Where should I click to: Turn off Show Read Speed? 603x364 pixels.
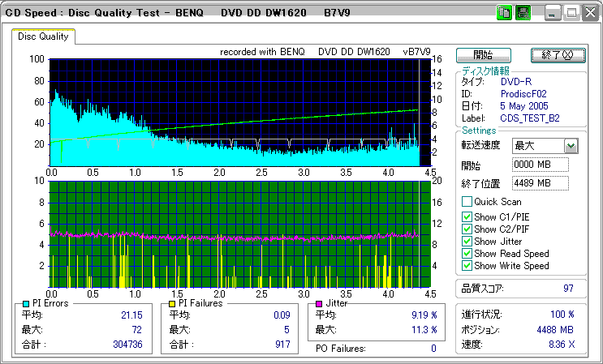pyautogui.click(x=467, y=254)
